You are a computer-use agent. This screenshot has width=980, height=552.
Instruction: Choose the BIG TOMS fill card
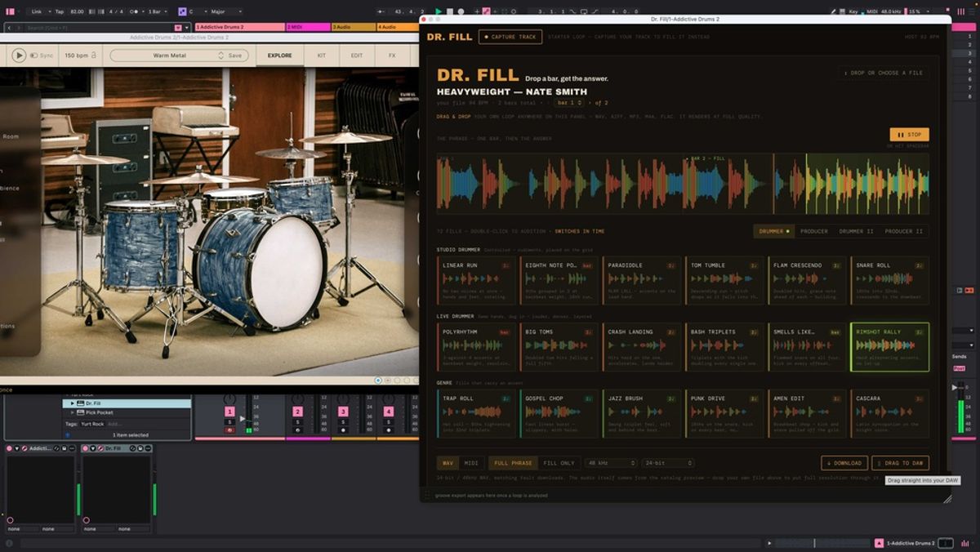[x=559, y=347]
